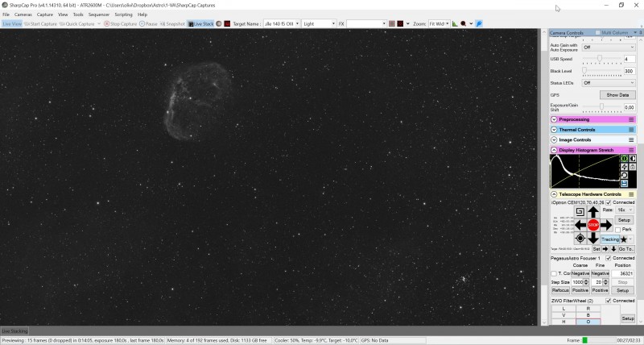This screenshot has height=345, width=644.
Task: Click GPS Show Data button
Action: [617, 95]
